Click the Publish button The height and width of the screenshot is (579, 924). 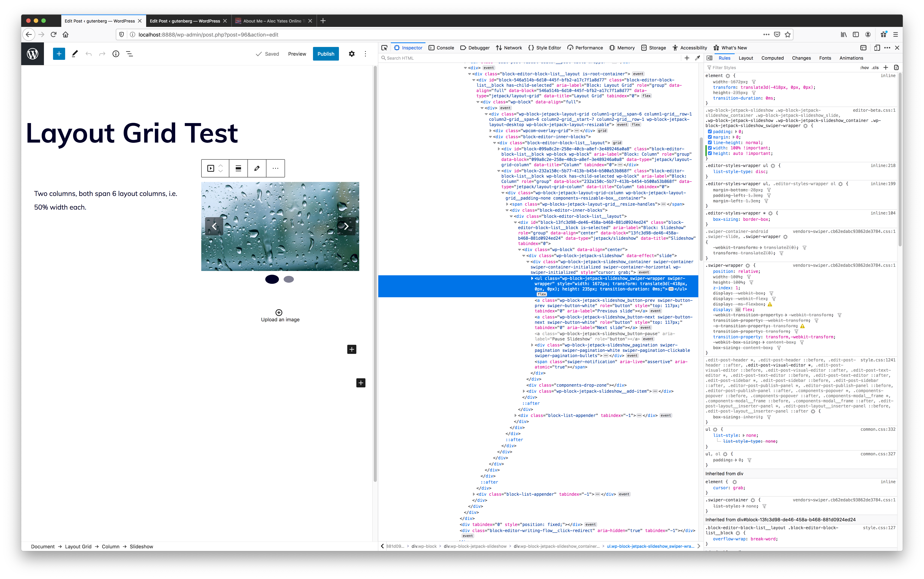325,54
